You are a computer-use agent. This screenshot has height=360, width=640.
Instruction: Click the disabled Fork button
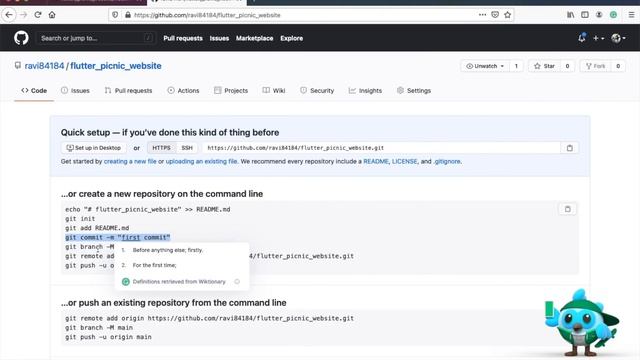tap(596, 66)
